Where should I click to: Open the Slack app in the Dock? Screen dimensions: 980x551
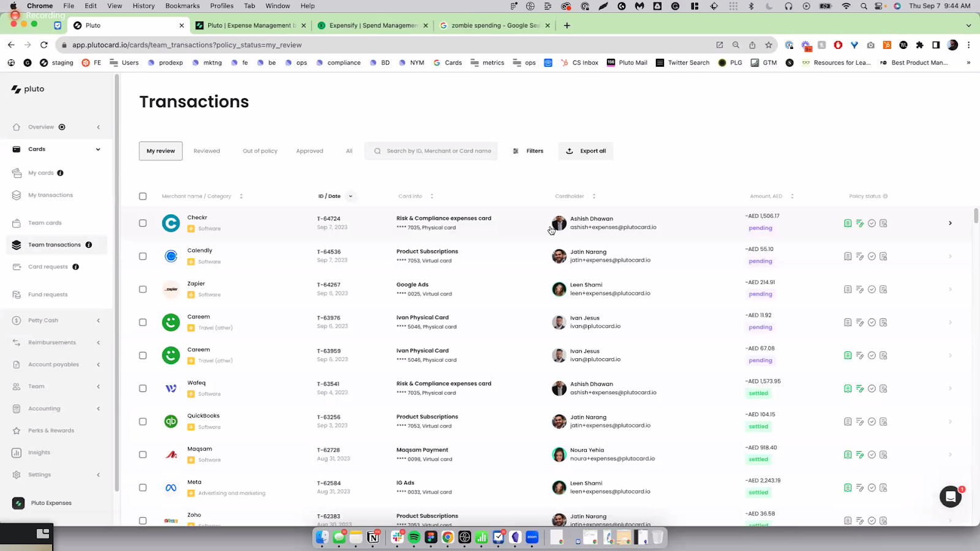click(398, 538)
